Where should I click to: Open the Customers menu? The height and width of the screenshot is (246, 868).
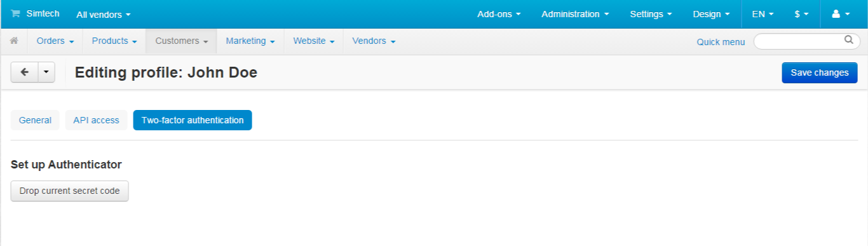(x=182, y=41)
